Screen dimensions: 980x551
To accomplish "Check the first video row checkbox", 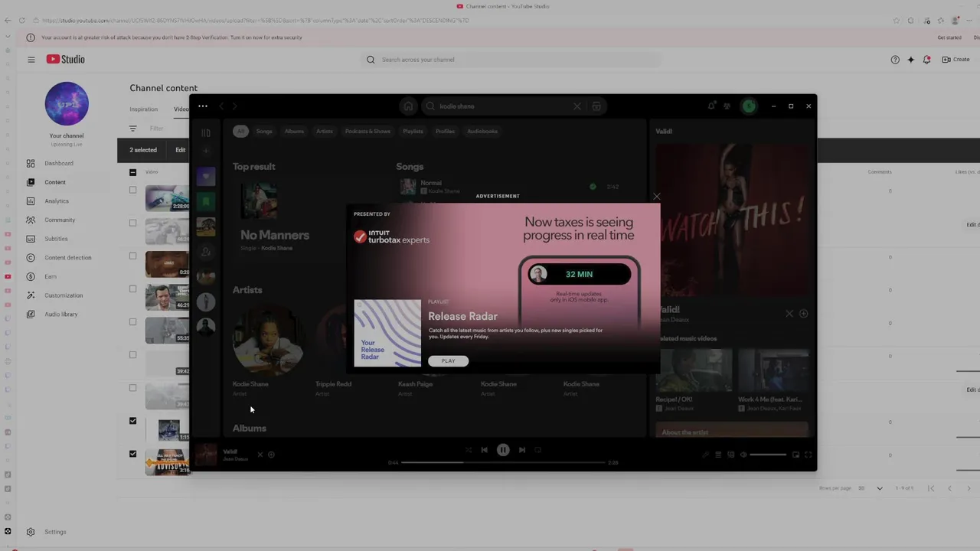I will [x=132, y=190].
